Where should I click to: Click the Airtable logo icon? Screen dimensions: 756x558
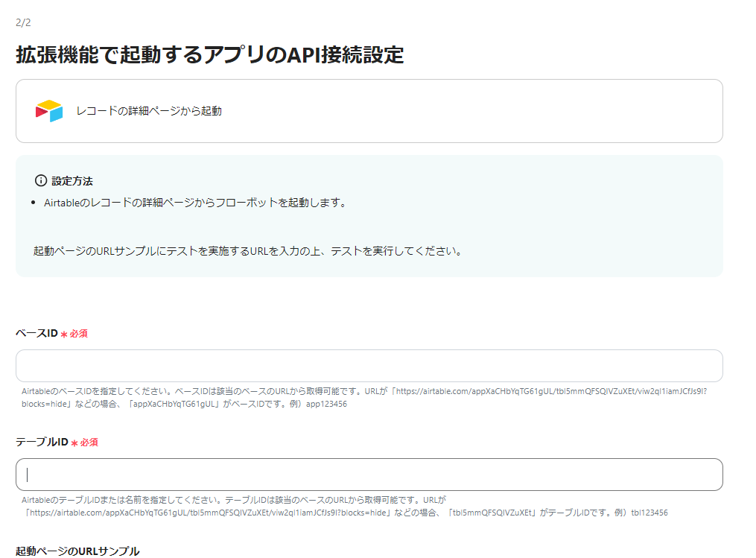(49, 111)
